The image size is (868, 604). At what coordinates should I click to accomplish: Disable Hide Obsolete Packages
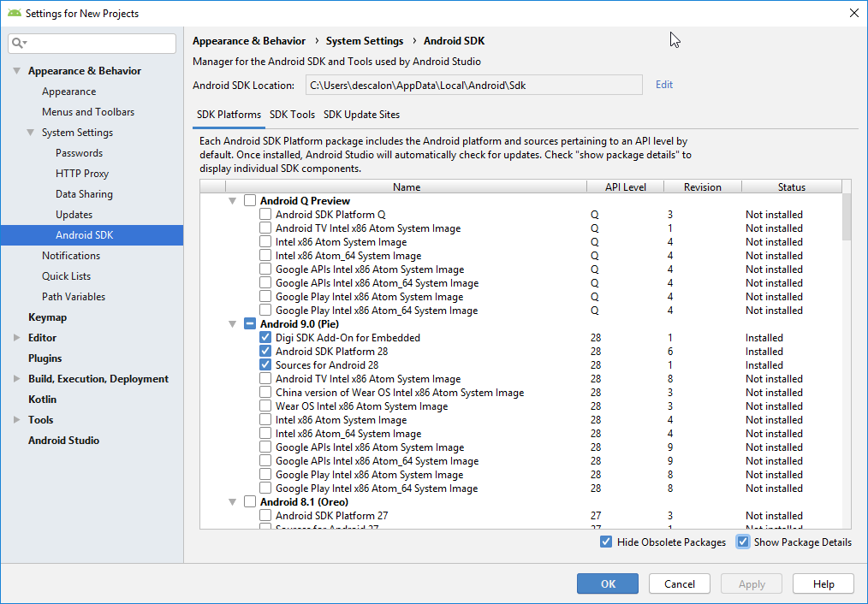coord(605,542)
